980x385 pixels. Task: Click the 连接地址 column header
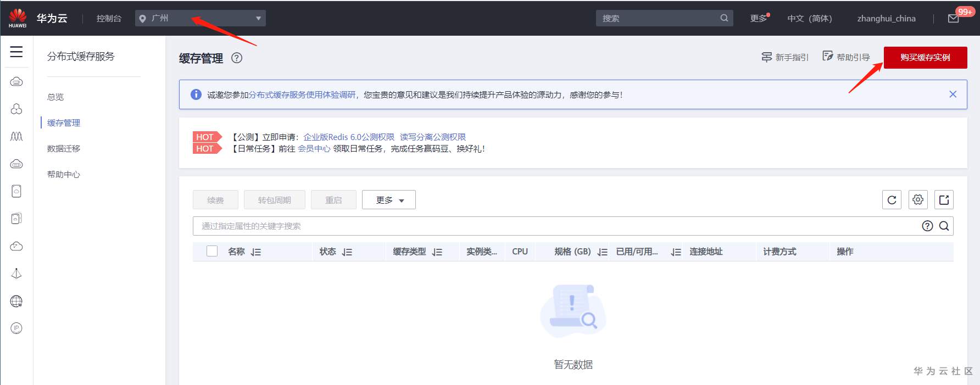[x=706, y=252]
